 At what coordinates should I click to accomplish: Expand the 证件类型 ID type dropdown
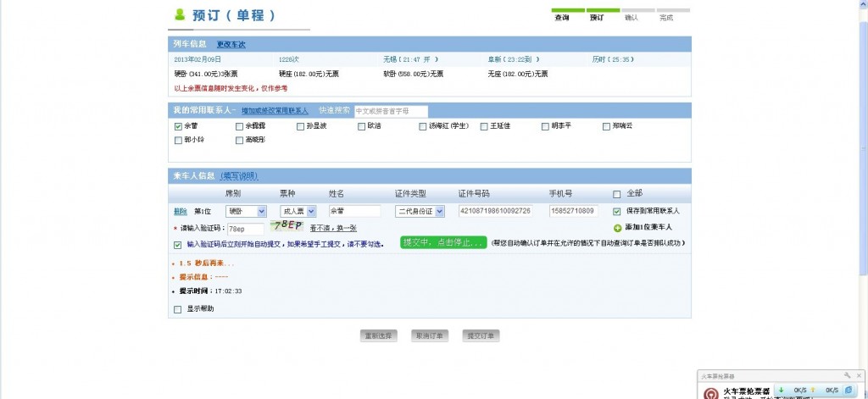pyautogui.click(x=420, y=212)
